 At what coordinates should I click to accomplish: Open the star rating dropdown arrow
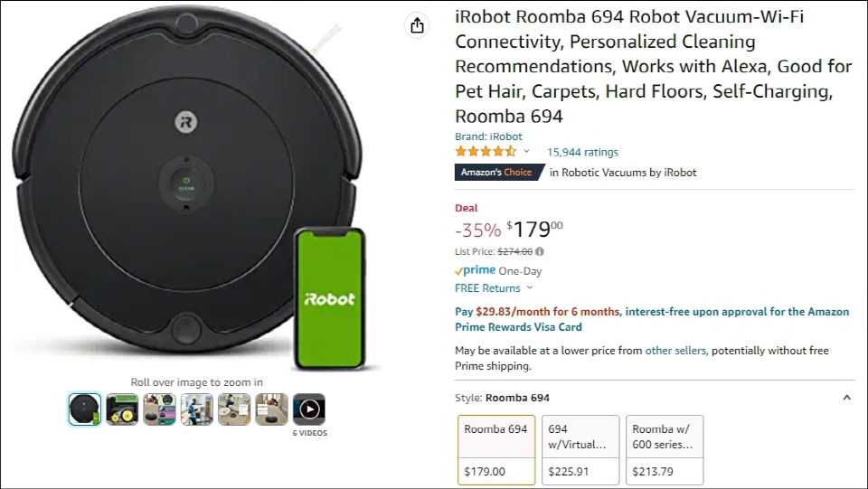526,152
